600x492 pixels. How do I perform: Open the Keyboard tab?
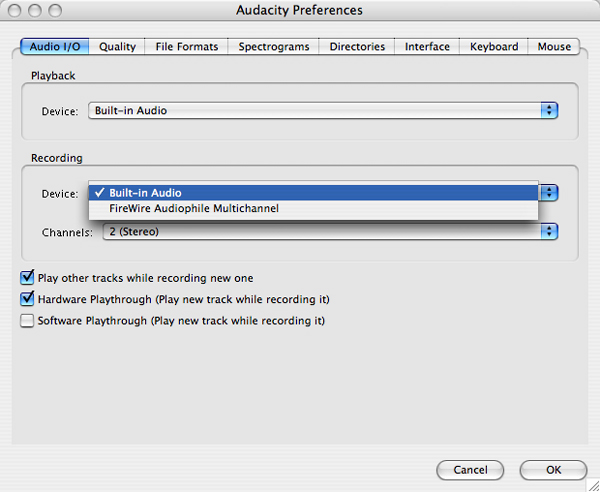coord(494,47)
